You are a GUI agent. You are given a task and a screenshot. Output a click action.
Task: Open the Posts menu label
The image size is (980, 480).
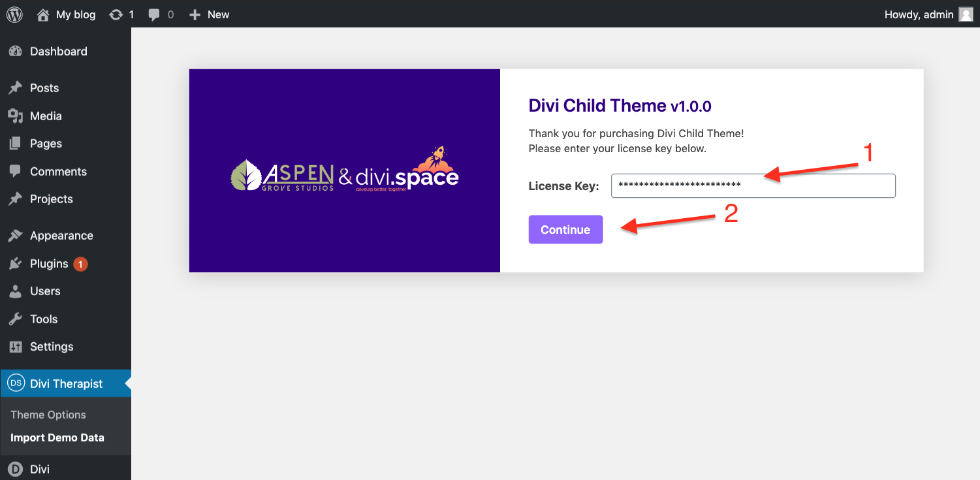point(44,88)
